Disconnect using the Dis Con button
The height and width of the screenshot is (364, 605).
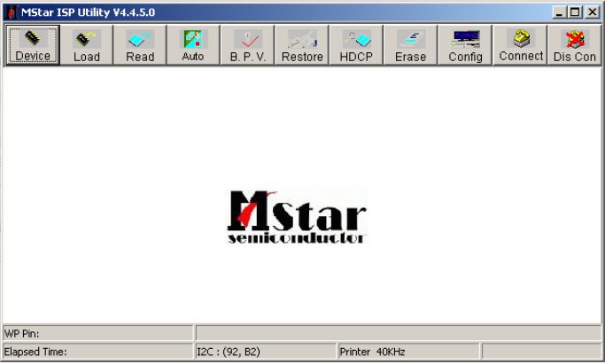(x=575, y=45)
